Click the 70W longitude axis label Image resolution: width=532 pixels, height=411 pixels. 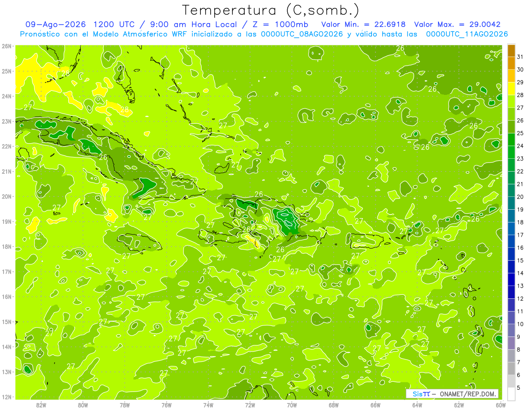(292, 404)
